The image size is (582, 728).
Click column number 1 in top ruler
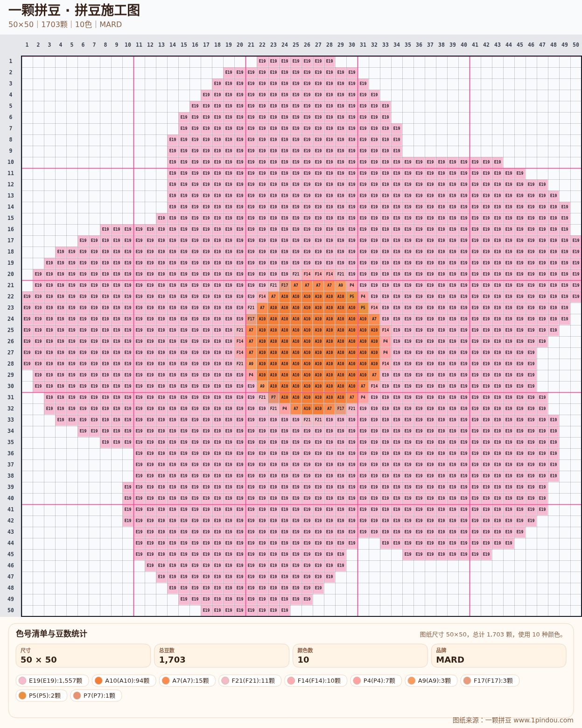(27, 45)
